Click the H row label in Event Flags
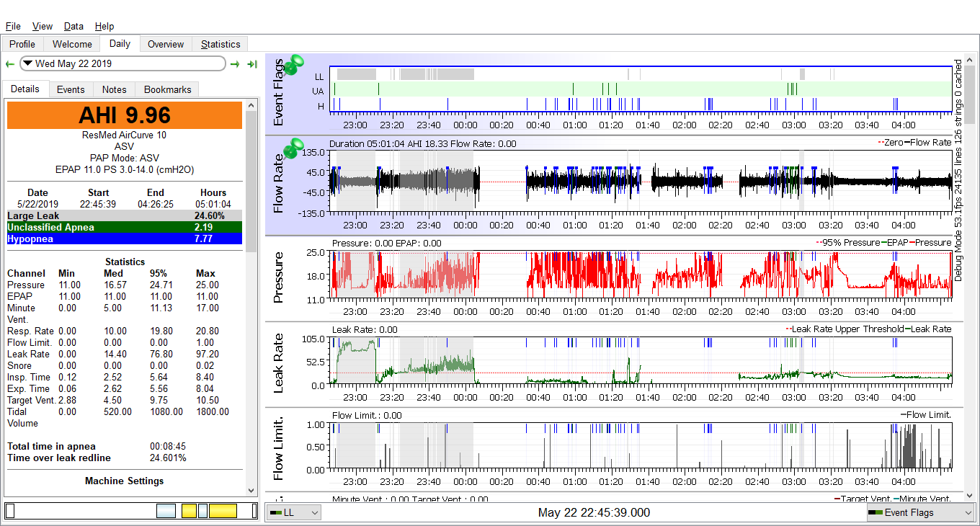 point(321,106)
